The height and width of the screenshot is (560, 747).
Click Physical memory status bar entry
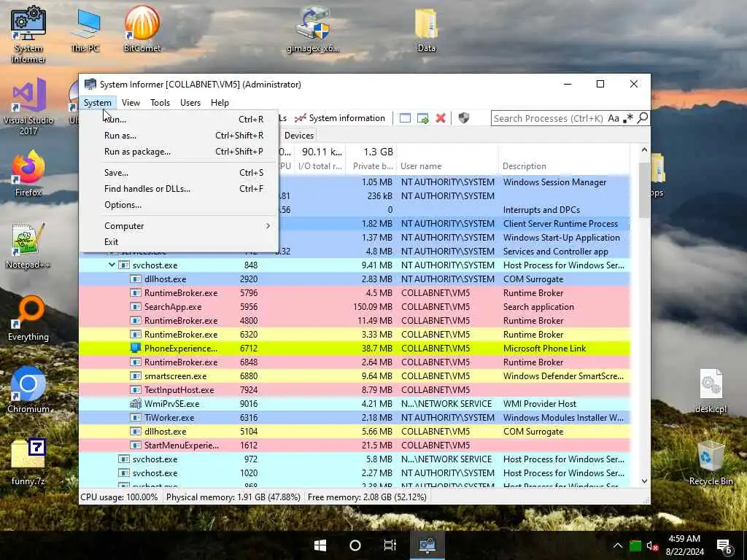233,497
